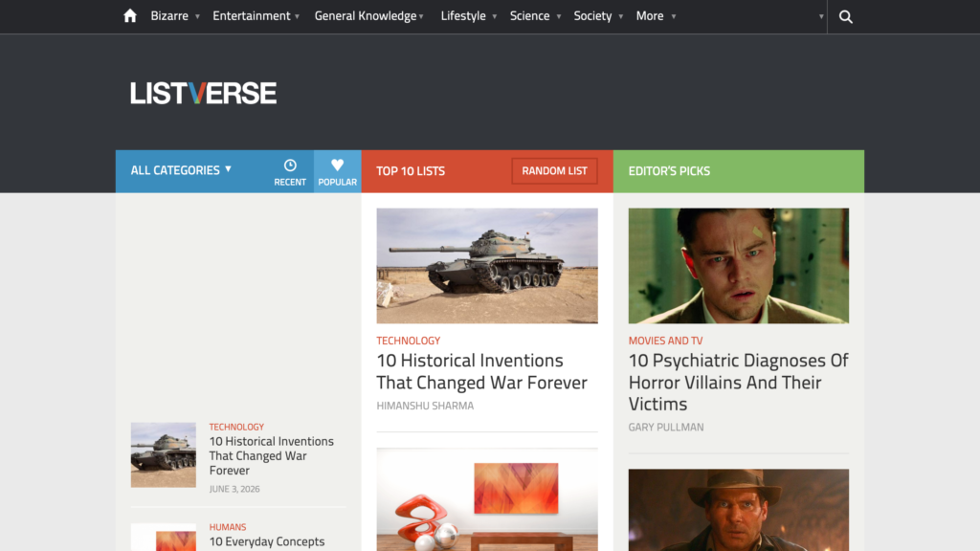The width and height of the screenshot is (980, 551).
Task: Click the Listverse logo
Action: [203, 93]
